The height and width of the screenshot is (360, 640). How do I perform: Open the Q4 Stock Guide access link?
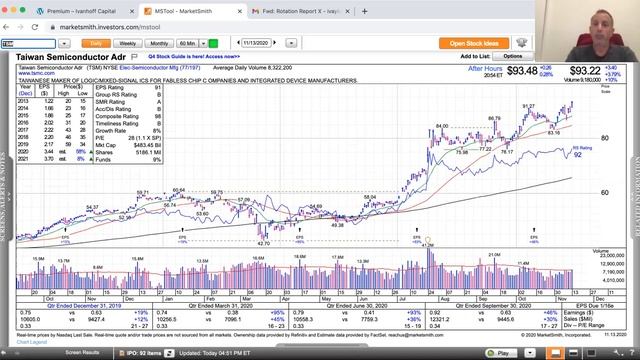pos(194,57)
